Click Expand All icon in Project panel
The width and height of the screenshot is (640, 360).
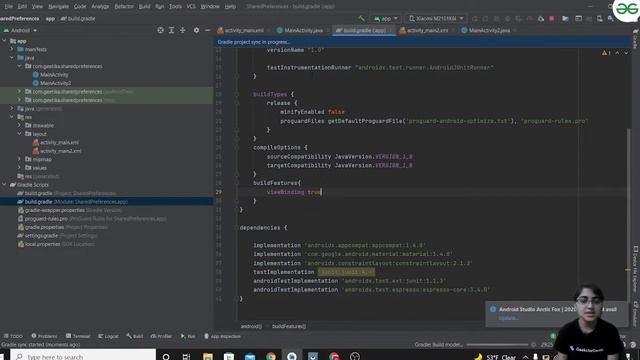(x=171, y=30)
